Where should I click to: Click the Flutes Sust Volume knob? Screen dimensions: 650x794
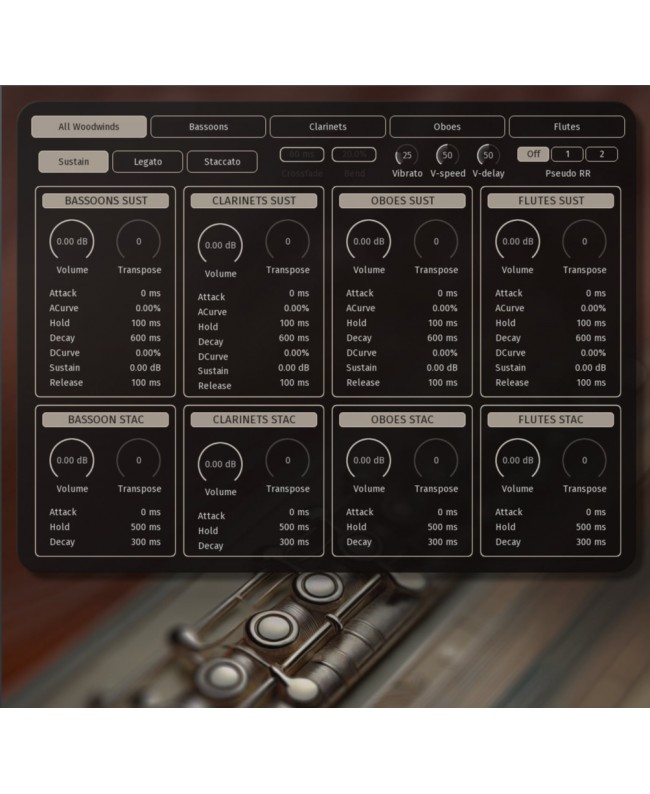[517, 242]
